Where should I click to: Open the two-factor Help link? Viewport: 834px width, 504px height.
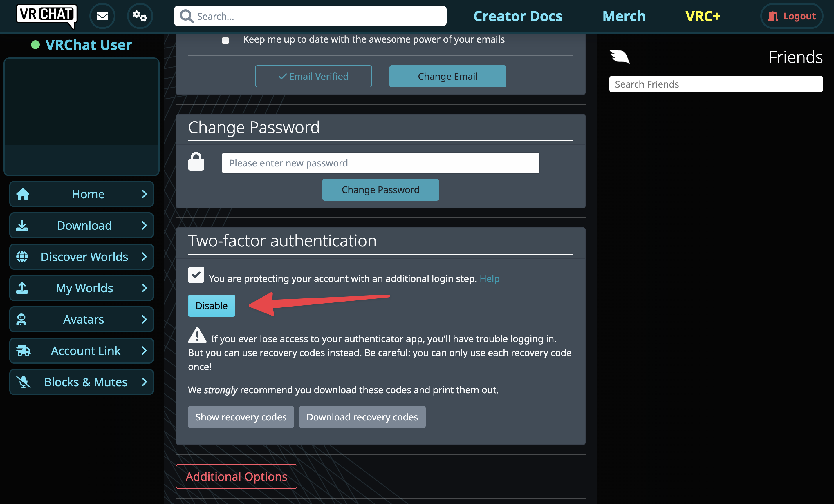[490, 278]
